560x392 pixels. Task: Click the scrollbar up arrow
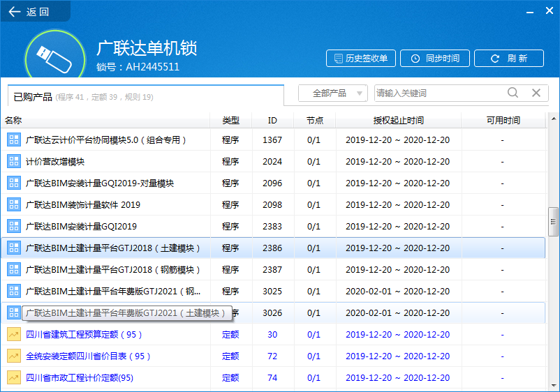[x=553, y=119]
